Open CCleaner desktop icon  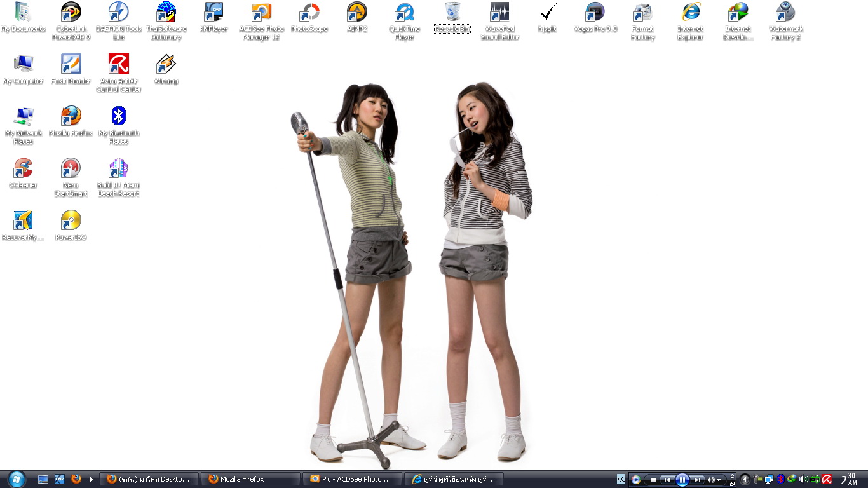tap(24, 174)
